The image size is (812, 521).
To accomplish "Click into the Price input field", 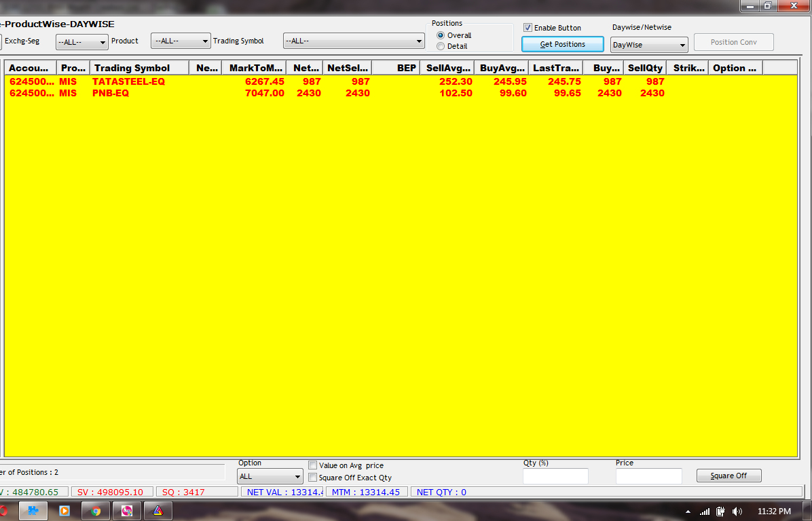I will pyautogui.click(x=649, y=476).
